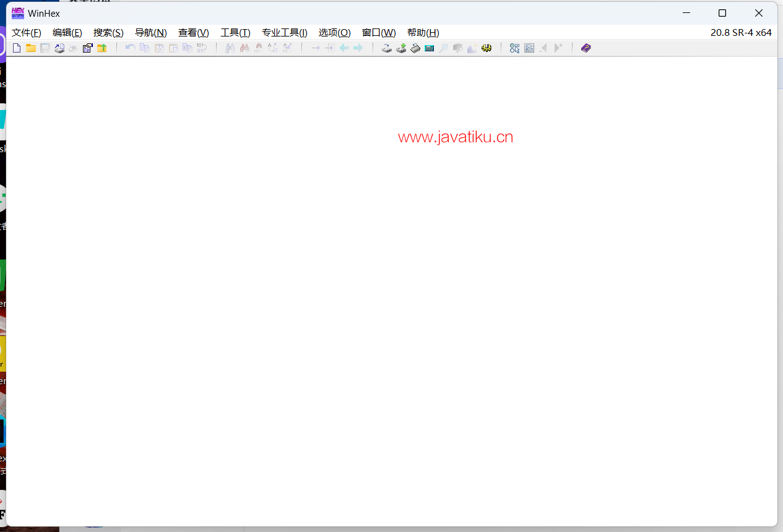
Task: Click the WinHex title text
Action: pyautogui.click(x=44, y=14)
